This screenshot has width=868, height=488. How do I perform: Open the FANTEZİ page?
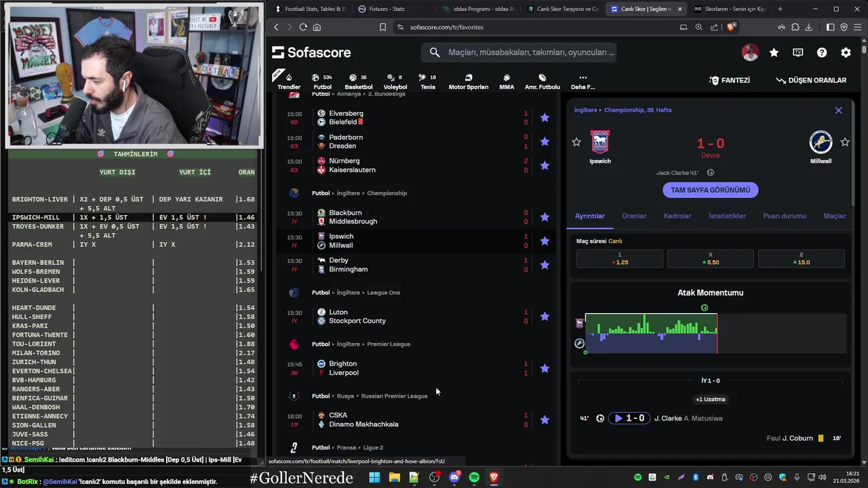click(x=730, y=80)
